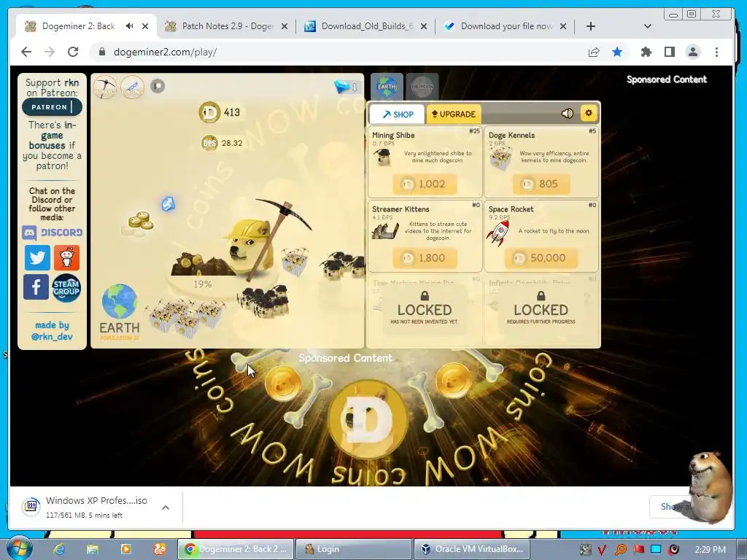Screen dimensions: 747x560
Task: Click the Space Rocket icon
Action: coord(498,233)
